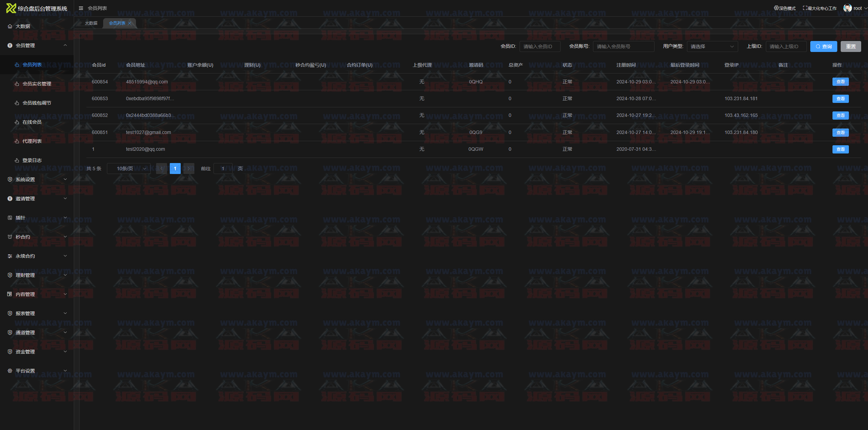Click 查看 for member 600854
Image resolution: width=868 pixels, height=430 pixels.
tap(840, 82)
